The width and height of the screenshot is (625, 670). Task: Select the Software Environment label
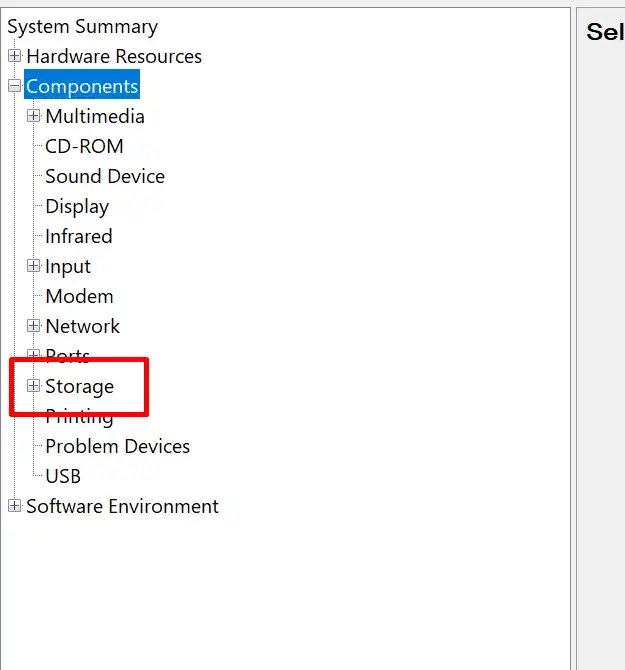pos(122,506)
